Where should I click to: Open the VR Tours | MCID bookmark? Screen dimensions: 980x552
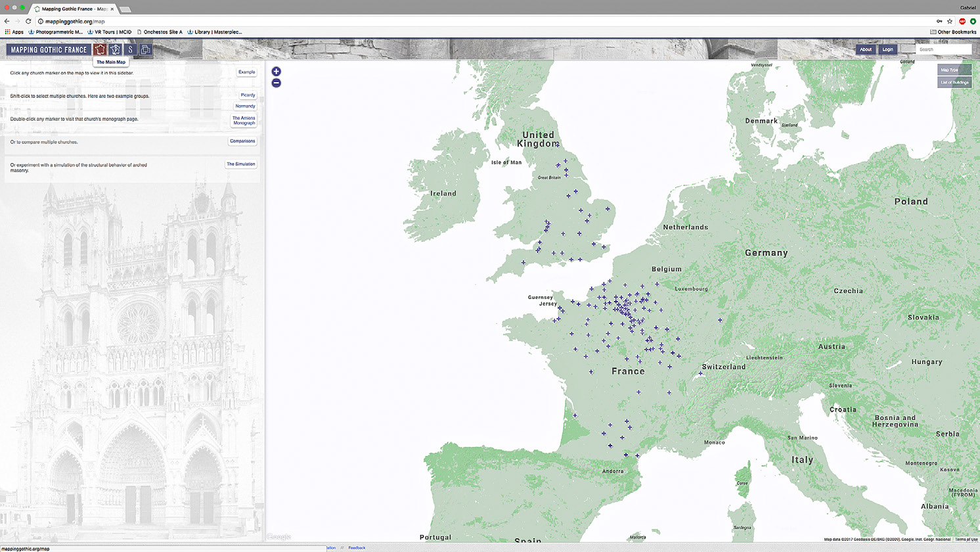(109, 32)
